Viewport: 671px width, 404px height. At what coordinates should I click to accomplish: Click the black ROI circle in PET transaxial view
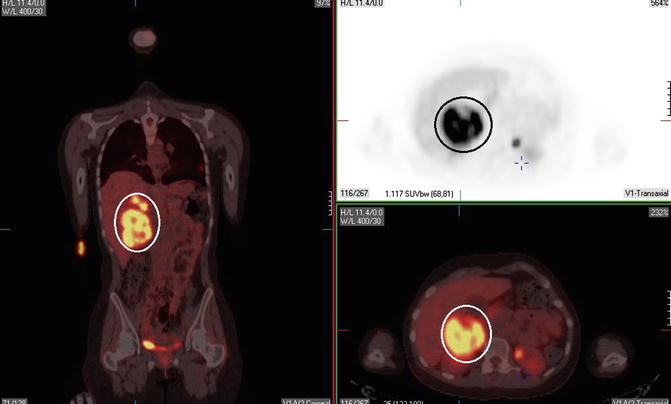463,124
